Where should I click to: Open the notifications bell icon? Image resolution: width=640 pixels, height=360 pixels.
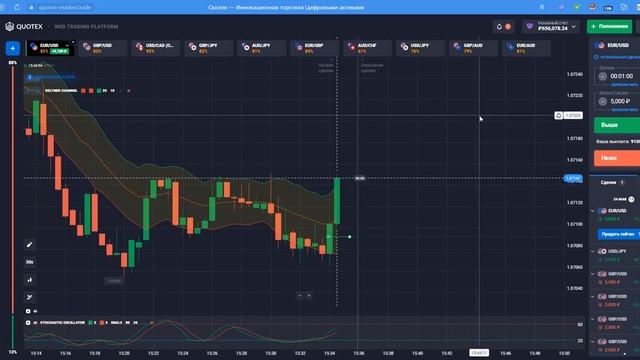tap(499, 27)
